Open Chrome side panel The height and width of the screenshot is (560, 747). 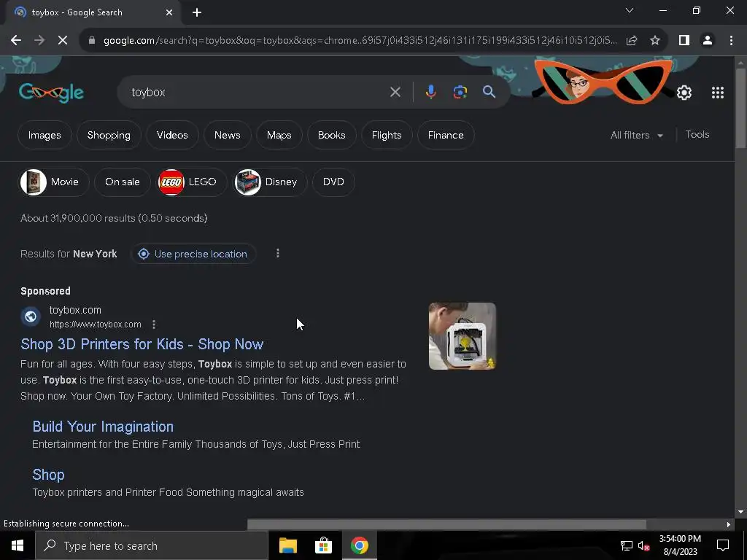point(684,41)
